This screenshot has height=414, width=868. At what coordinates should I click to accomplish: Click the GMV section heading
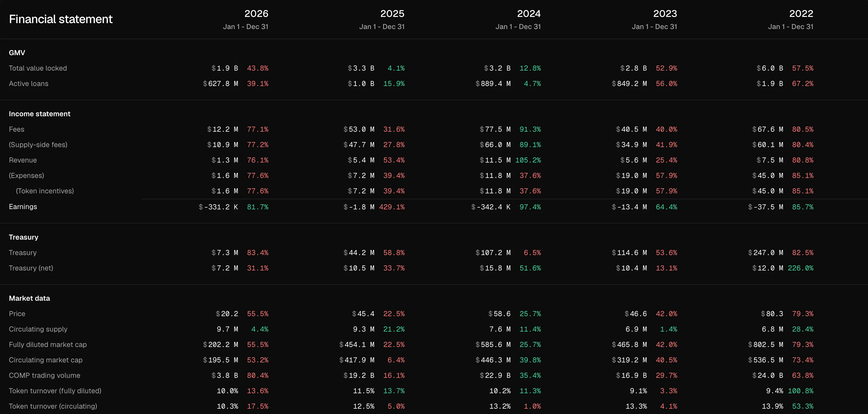(x=17, y=52)
